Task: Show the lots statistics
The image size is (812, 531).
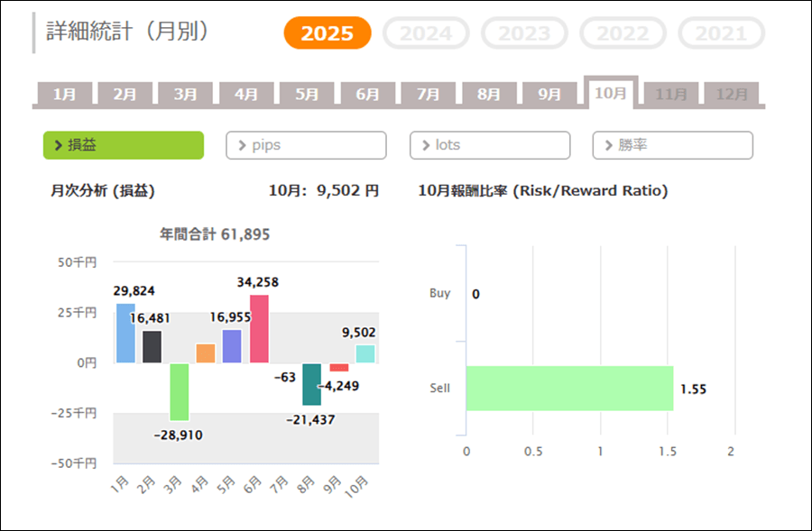Action: [x=490, y=145]
